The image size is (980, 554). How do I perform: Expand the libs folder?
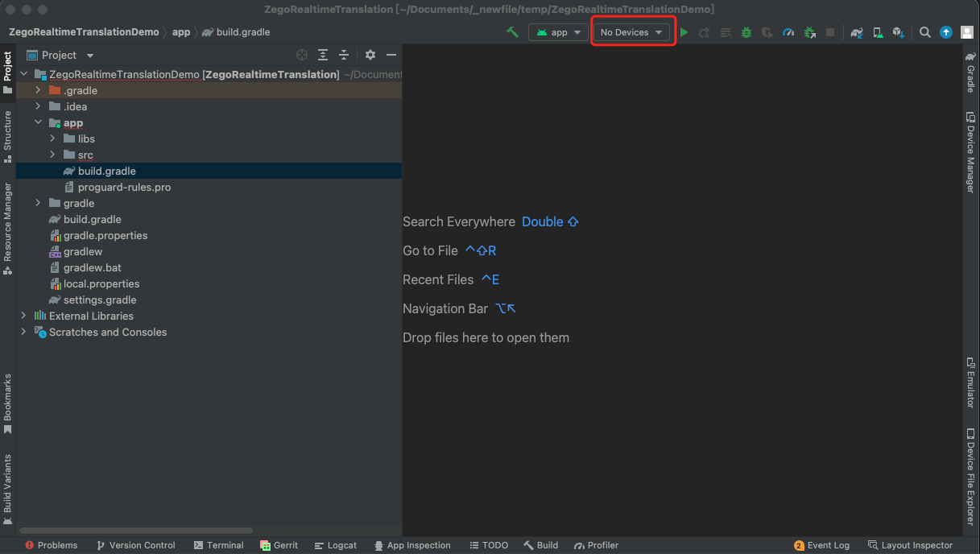(52, 138)
